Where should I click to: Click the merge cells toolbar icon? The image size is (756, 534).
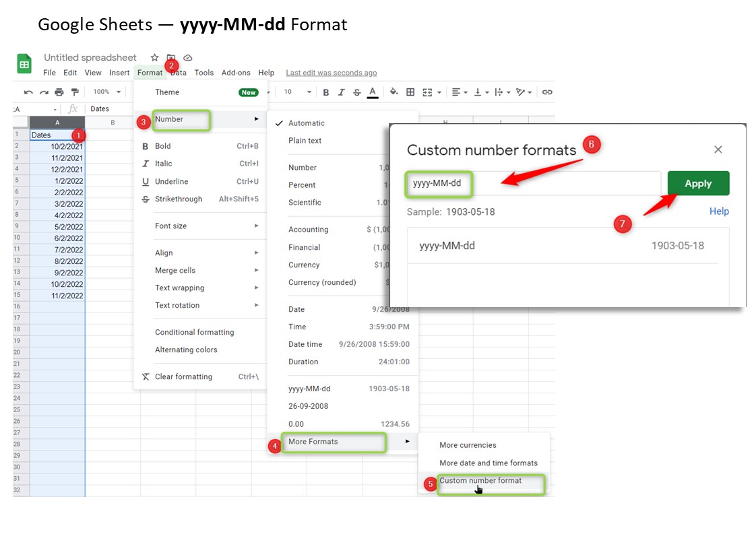pos(427,92)
